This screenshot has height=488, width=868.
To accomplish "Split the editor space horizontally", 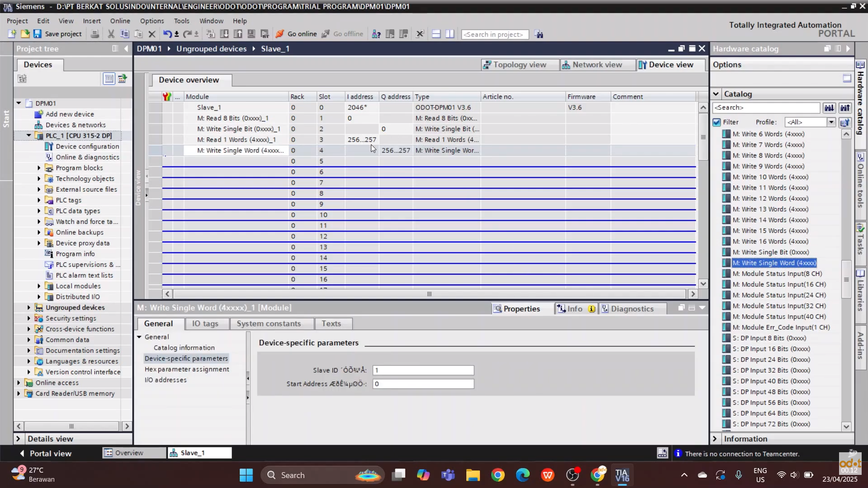I will coord(436,34).
